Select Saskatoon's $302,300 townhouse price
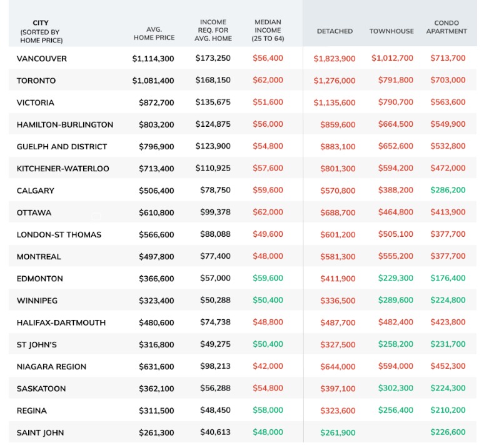The width and height of the screenshot is (489, 448). 395,388
